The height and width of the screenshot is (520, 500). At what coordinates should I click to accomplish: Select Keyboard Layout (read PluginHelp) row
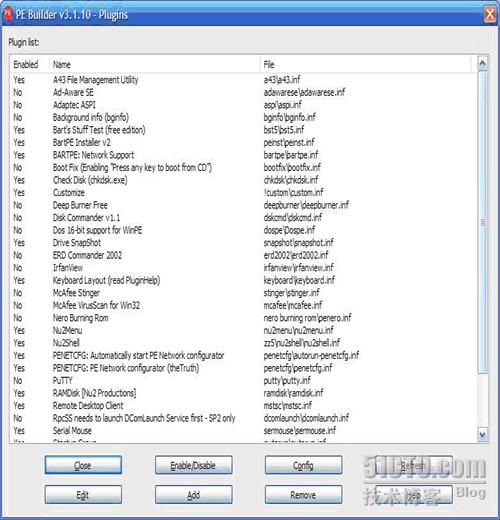point(243,280)
